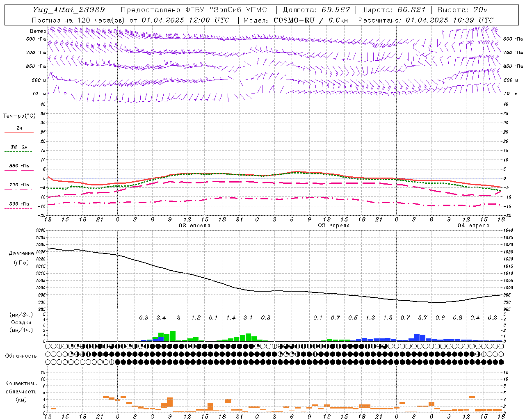Screen dimensions: 525x420
Task: Click the 0.2 precipitation total value
Action: [x=492, y=317]
